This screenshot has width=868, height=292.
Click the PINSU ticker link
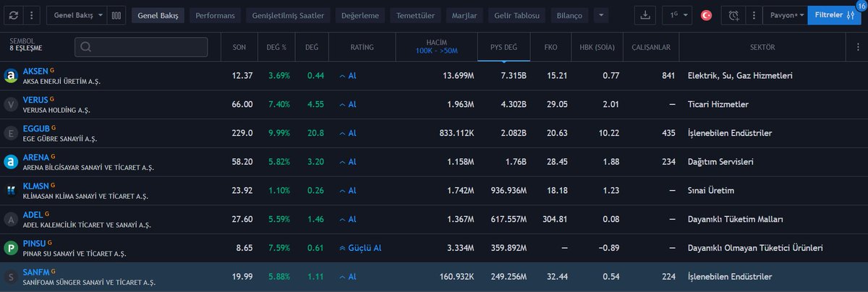(x=35, y=244)
